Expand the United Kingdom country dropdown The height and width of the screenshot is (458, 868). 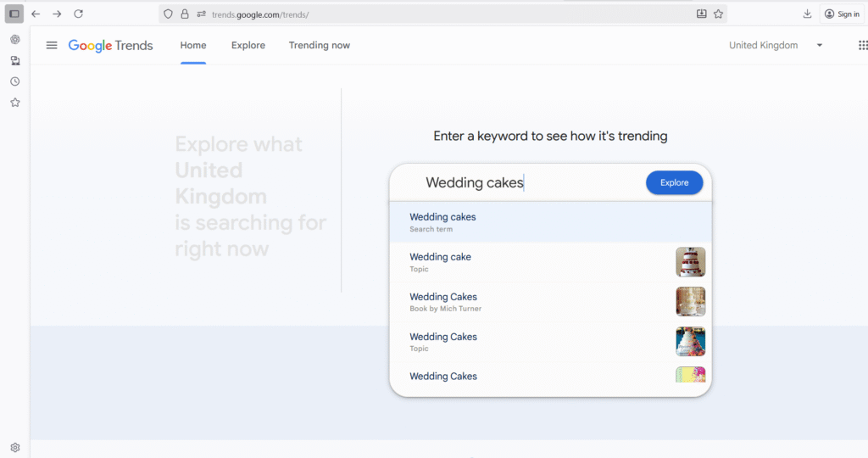[x=776, y=46]
